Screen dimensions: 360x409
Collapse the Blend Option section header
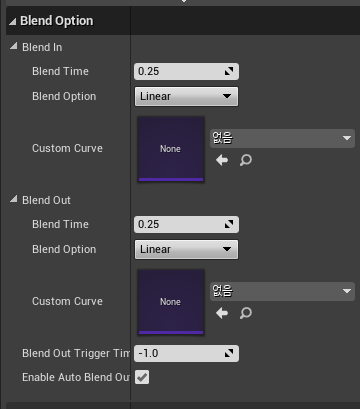[x=13, y=22]
